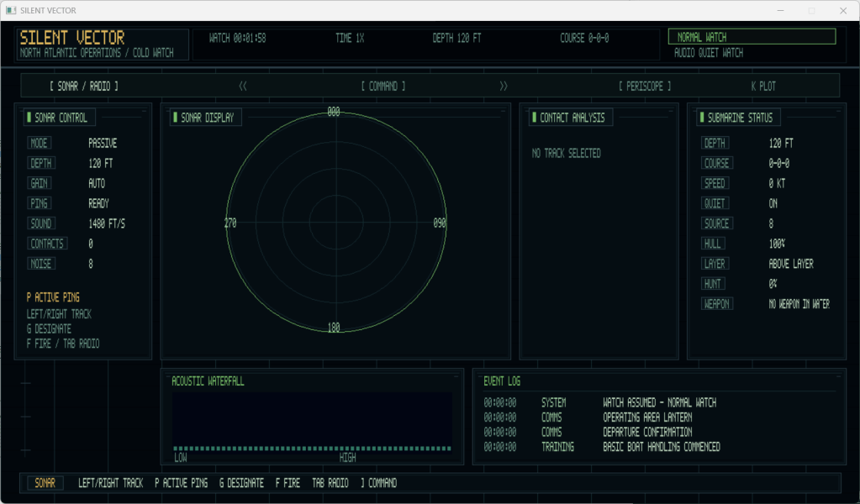The height and width of the screenshot is (504, 860).
Task: Click F Fire in the bottom bar
Action: click(x=288, y=483)
